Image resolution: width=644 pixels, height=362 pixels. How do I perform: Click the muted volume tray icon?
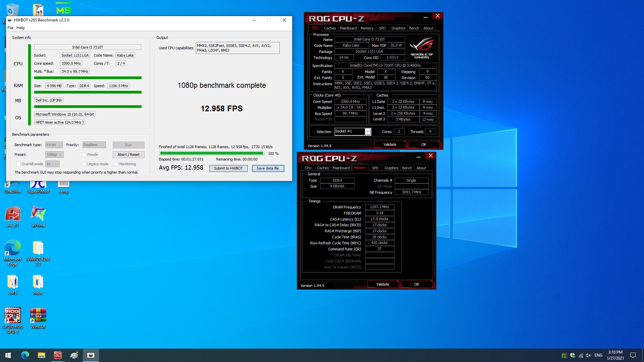[588, 356]
